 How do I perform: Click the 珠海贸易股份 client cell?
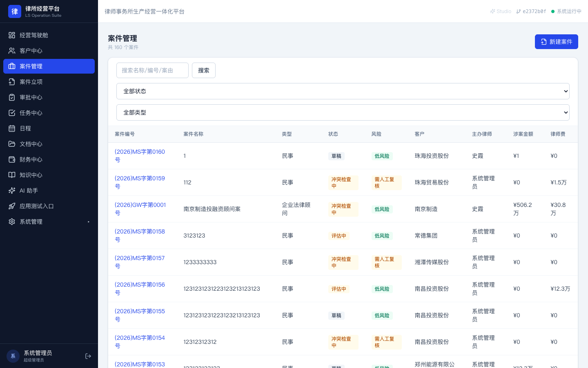pos(432,182)
